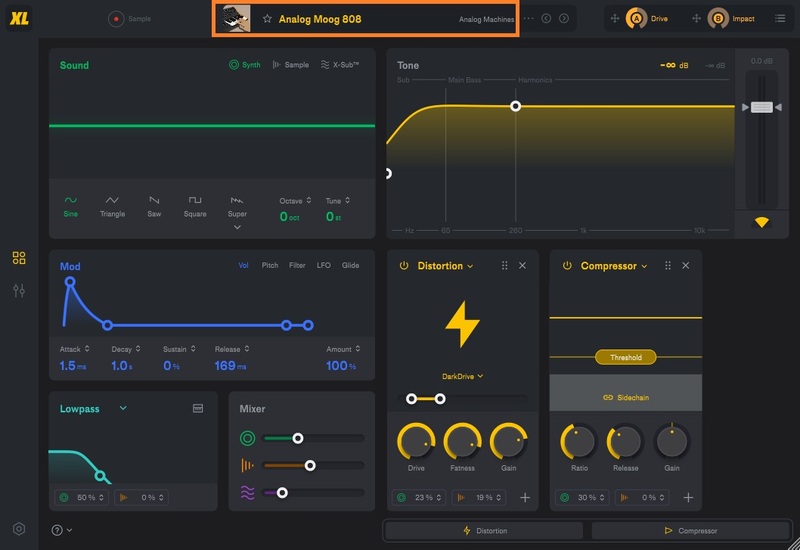Open the hamburger menu at top right

pyautogui.click(x=780, y=19)
